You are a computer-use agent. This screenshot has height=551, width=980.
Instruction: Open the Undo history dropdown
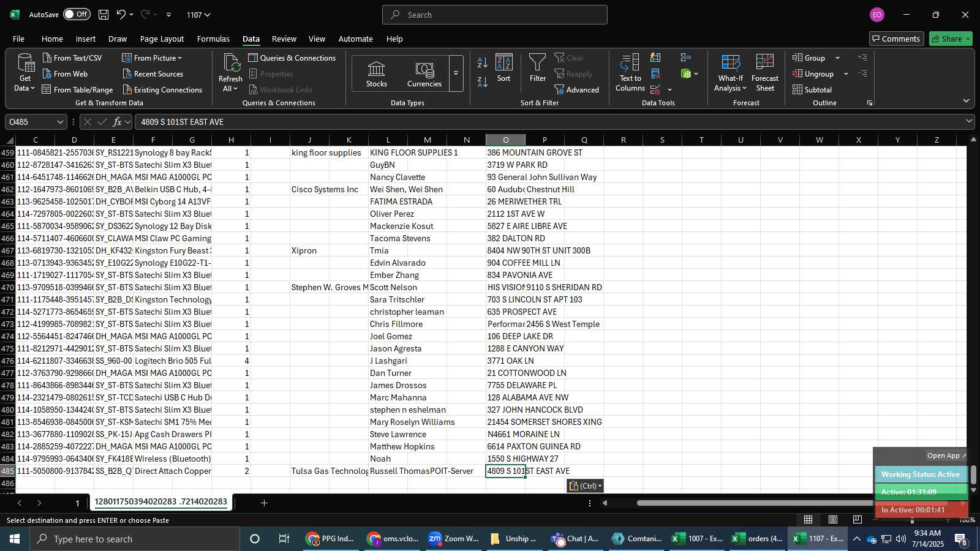click(x=131, y=15)
